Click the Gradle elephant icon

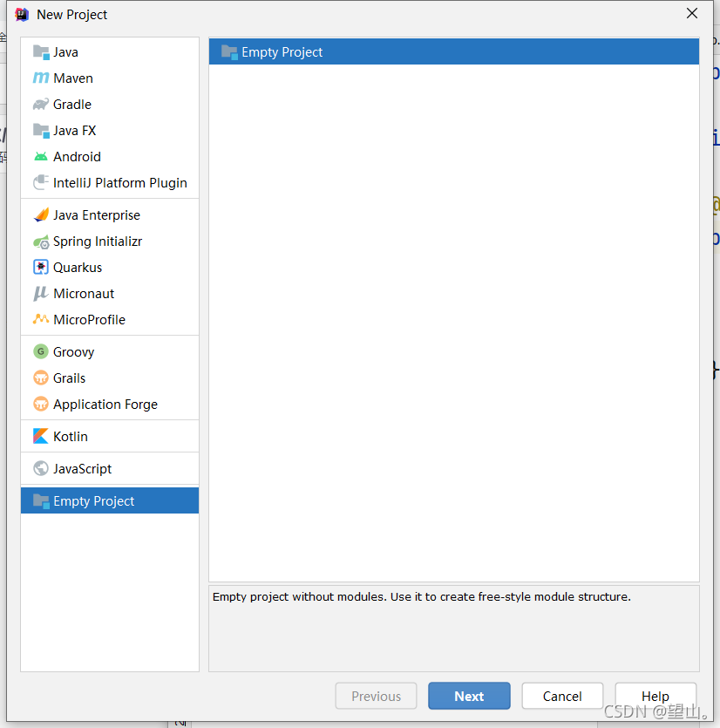pos(41,105)
